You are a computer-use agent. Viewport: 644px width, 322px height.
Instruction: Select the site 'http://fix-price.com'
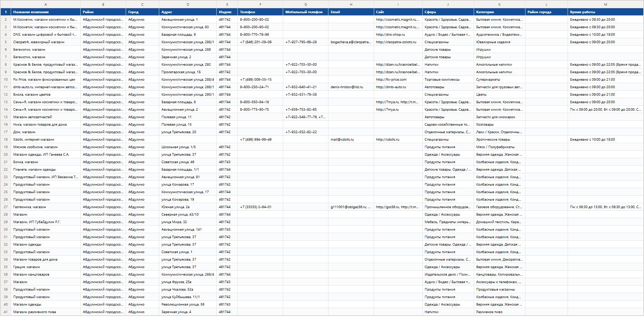click(x=398, y=79)
